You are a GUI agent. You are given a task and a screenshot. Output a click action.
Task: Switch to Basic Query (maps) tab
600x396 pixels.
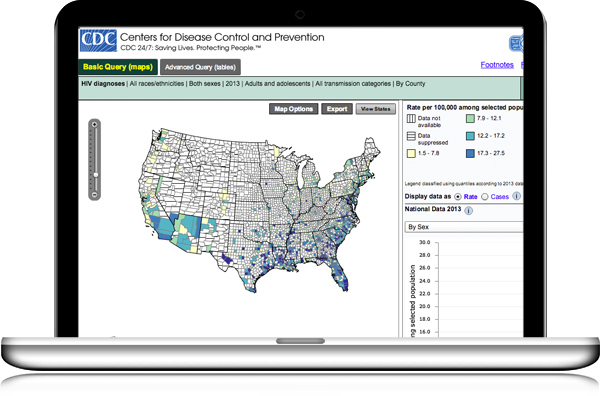coord(118,67)
